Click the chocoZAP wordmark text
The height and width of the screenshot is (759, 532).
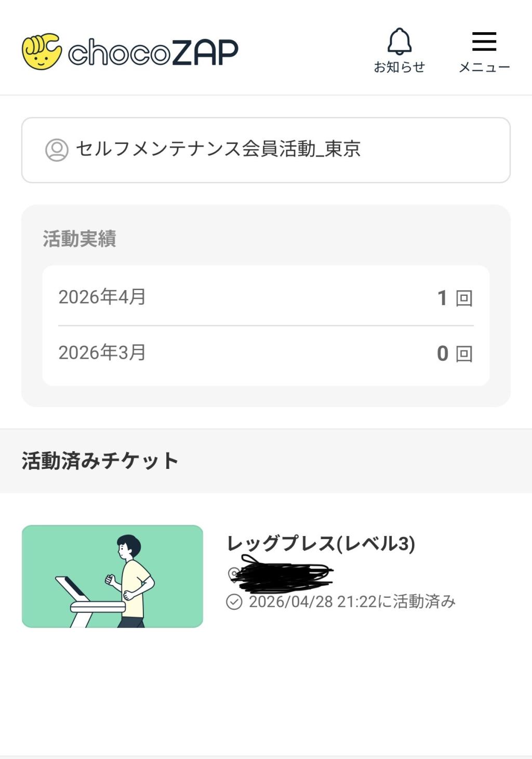point(153,53)
